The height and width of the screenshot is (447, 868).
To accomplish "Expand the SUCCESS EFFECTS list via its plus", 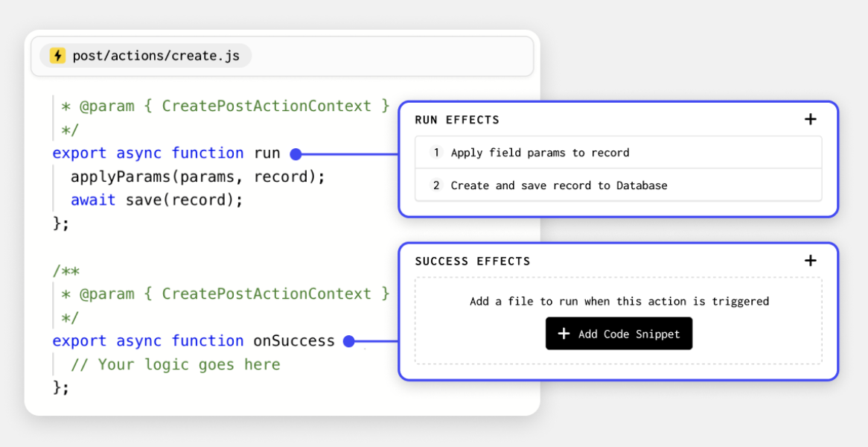I will click(811, 261).
